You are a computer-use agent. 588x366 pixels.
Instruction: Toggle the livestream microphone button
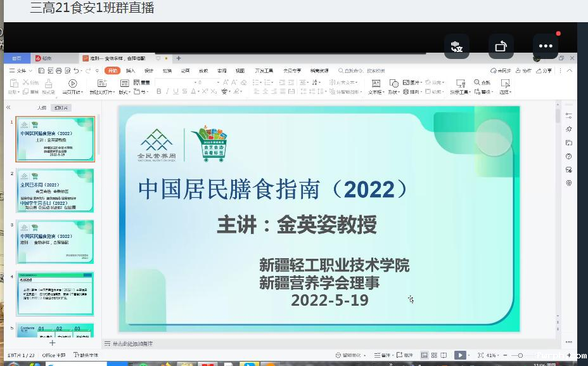coord(456,46)
